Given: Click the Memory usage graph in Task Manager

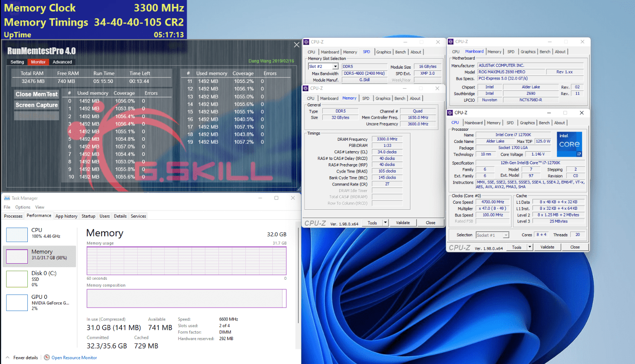Looking at the screenshot, I should click(186, 261).
